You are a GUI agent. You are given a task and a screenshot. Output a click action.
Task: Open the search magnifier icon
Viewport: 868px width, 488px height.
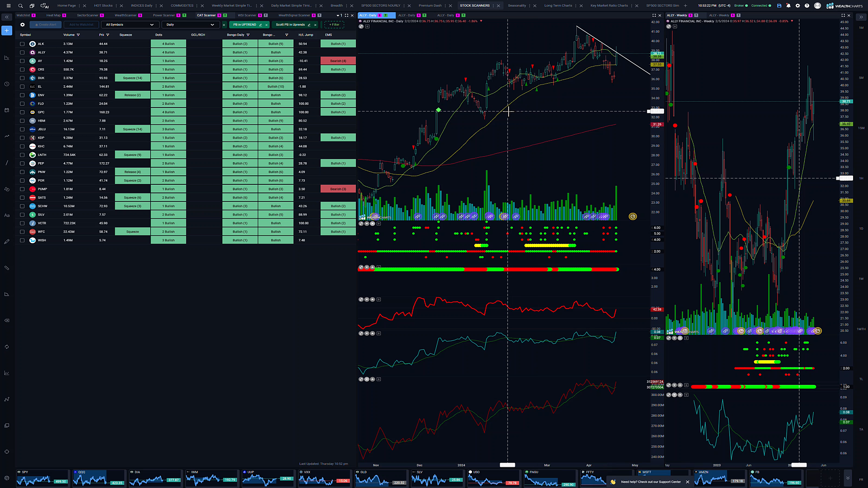pyautogui.click(x=20, y=6)
